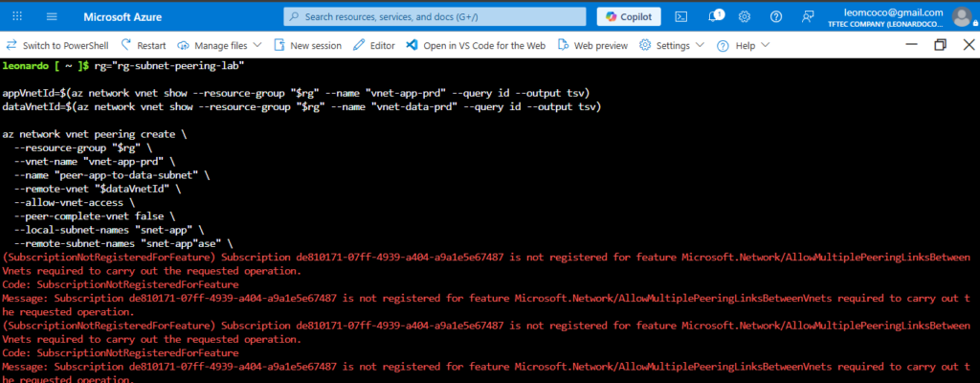This screenshot has height=383, width=980.
Task: Click the --peer-complete-vnet false line
Action: 95,216
